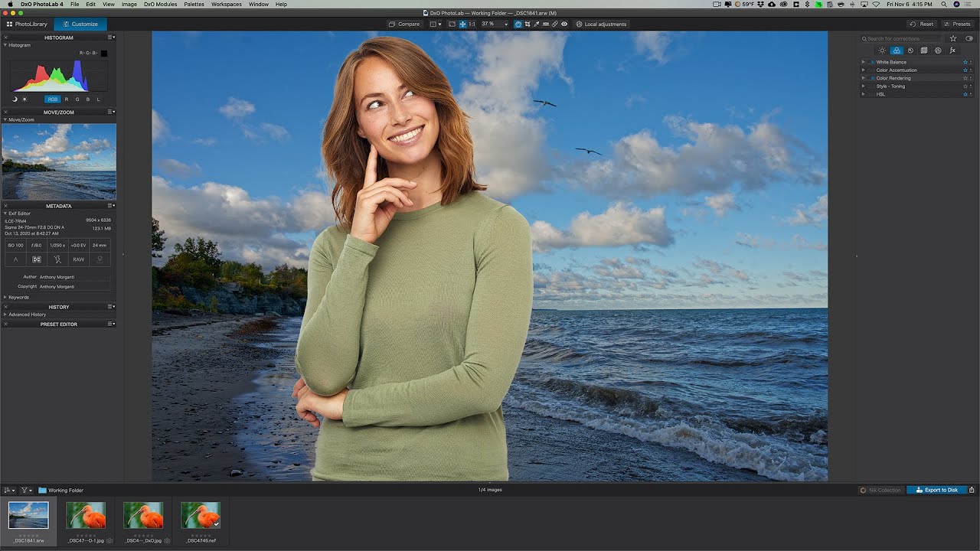This screenshot has height=551, width=980.
Task: Select the Horizon tool
Action: [x=546, y=24]
